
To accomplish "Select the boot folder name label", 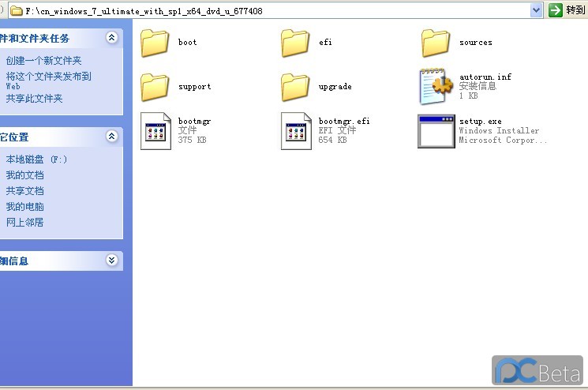I will (188, 43).
